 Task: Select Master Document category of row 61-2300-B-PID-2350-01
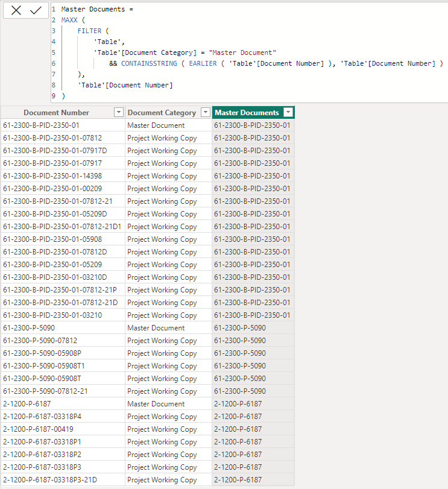(168, 125)
